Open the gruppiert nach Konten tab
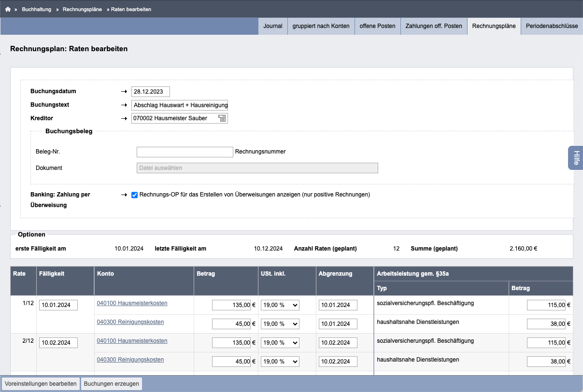 pyautogui.click(x=321, y=26)
